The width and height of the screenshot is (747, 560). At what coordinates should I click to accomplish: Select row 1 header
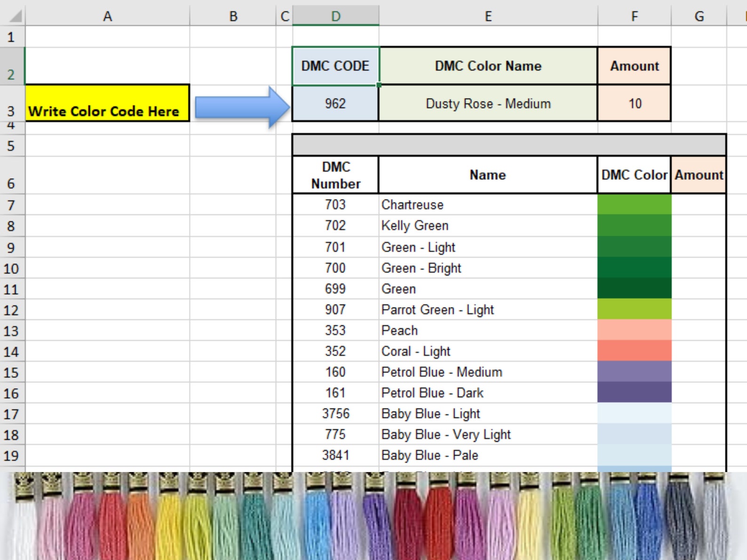pos(11,37)
